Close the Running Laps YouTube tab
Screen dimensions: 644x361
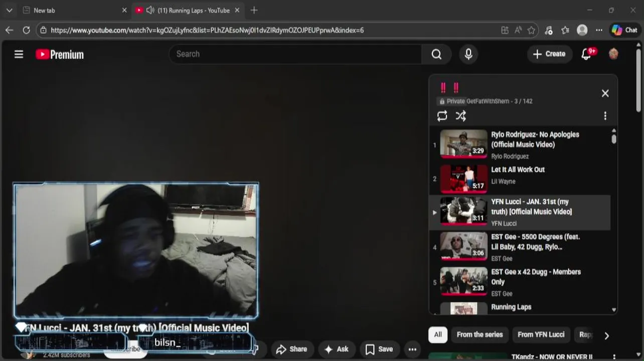pos(237,10)
